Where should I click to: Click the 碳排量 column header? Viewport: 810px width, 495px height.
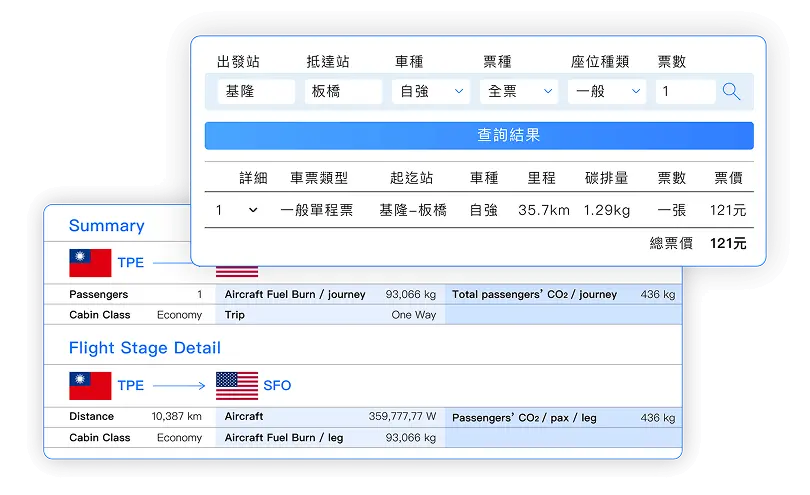pos(606,178)
